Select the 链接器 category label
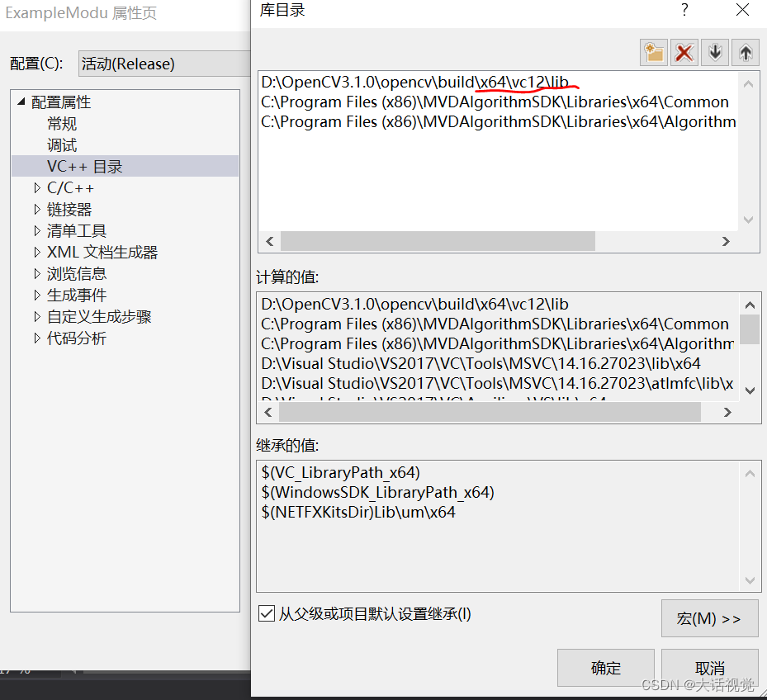767x700 pixels. tap(69, 210)
